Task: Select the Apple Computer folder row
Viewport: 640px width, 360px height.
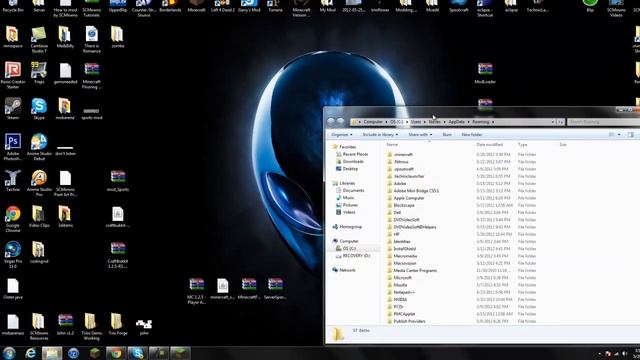Action: [461, 198]
